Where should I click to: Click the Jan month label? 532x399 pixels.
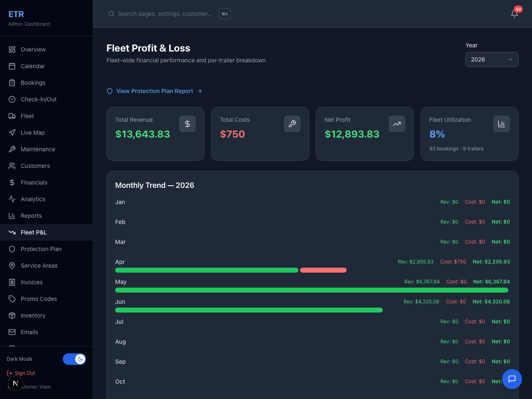120,202
